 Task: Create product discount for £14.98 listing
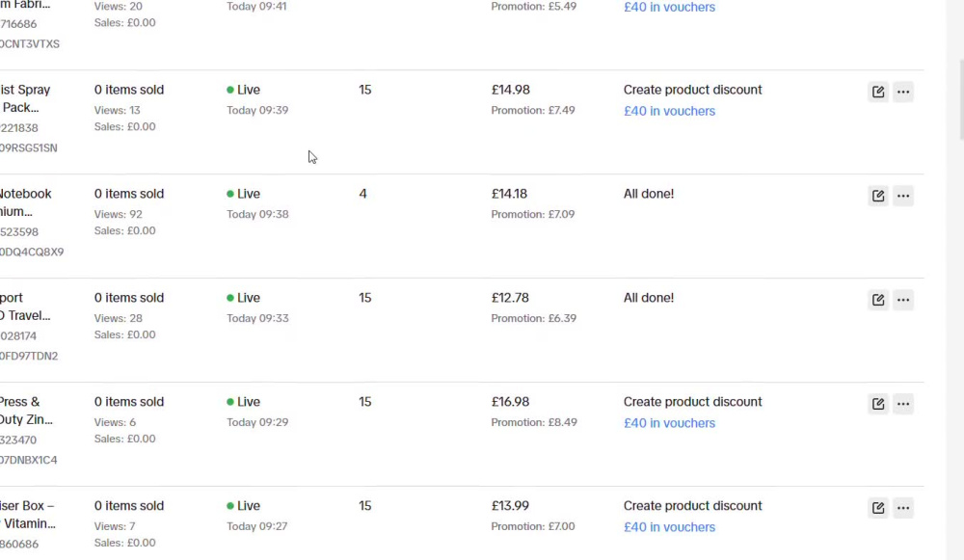tap(692, 90)
